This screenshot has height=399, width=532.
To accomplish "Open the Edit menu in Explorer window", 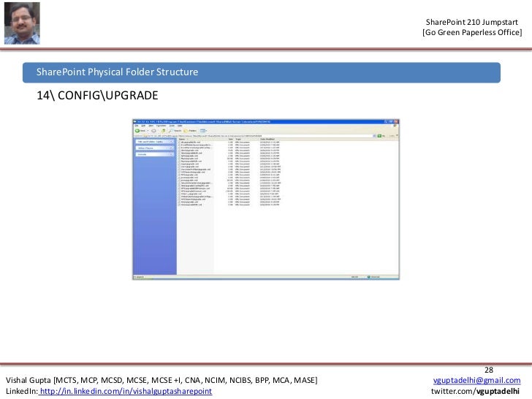I will pyautogui.click(x=143, y=126).
